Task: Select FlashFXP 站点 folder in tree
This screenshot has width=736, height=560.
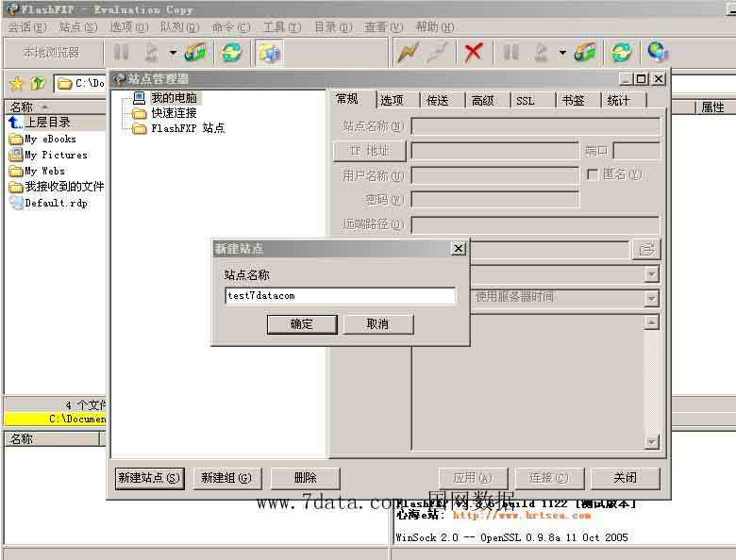Action: click(x=188, y=128)
